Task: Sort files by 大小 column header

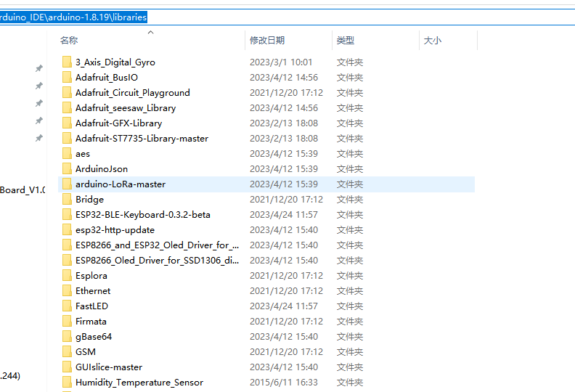Action: [433, 41]
